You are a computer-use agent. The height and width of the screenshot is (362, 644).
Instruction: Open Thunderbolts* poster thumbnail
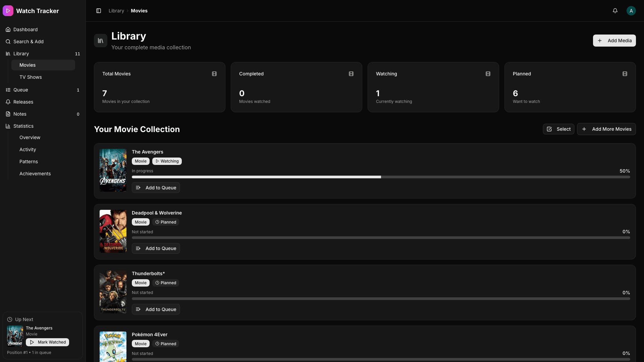click(113, 292)
